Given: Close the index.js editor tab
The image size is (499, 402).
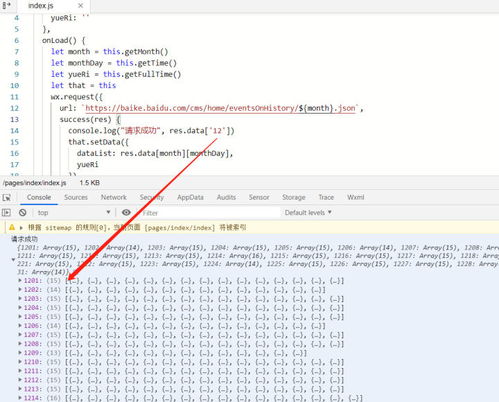Looking at the screenshot, I should coord(81,6).
